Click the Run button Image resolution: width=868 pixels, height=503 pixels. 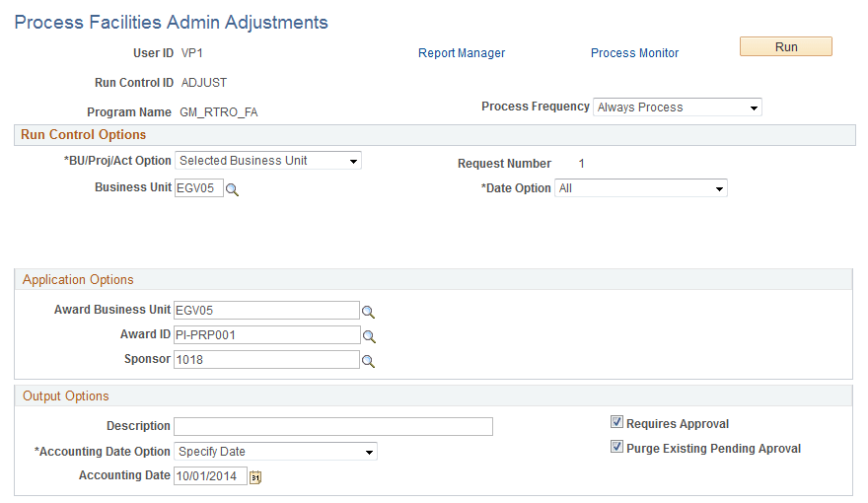point(786,47)
